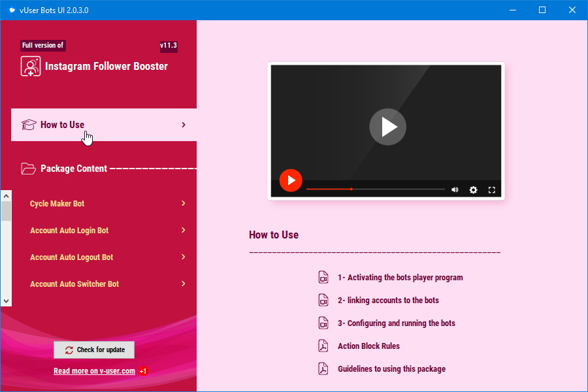Click the Package Content heading
The width and height of the screenshot is (588, 392).
[x=74, y=169]
